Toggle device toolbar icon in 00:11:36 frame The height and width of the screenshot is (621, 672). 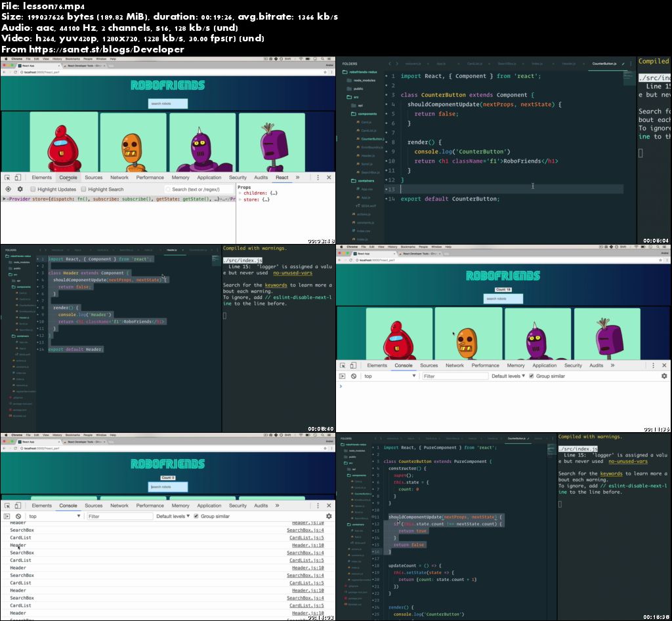[352, 365]
